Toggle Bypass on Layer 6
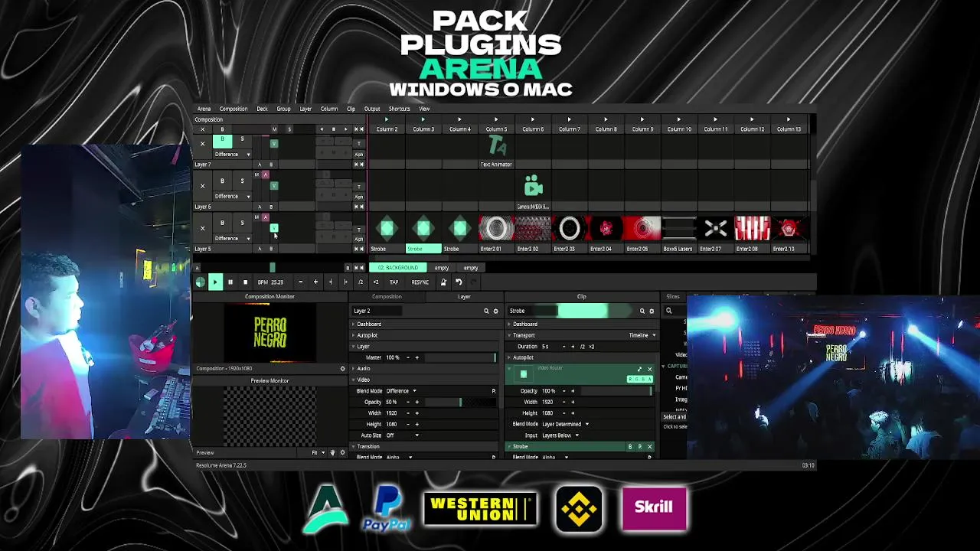Image resolution: width=980 pixels, height=551 pixels. (x=222, y=181)
